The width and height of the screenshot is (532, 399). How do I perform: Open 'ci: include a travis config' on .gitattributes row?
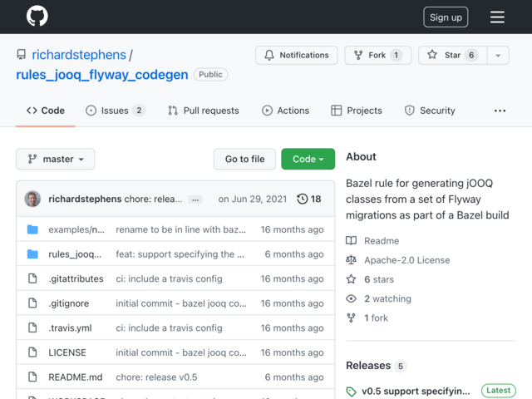pyautogui.click(x=169, y=278)
